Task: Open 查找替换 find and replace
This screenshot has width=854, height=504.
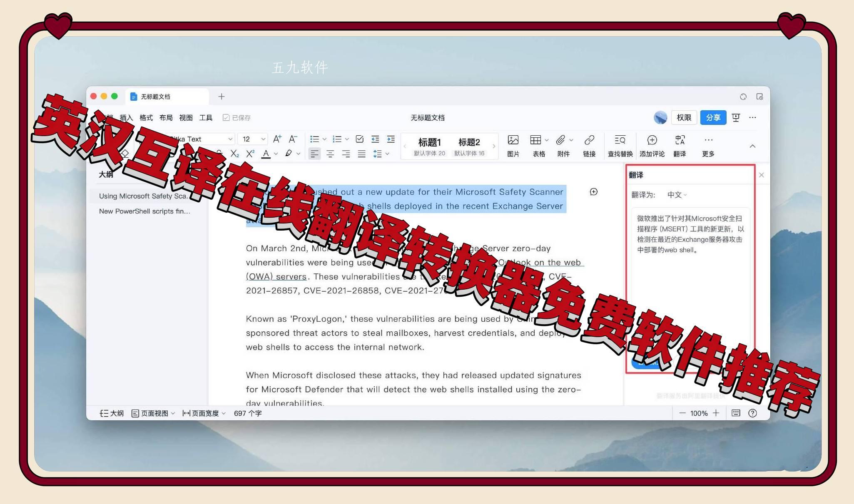Action: tap(620, 145)
